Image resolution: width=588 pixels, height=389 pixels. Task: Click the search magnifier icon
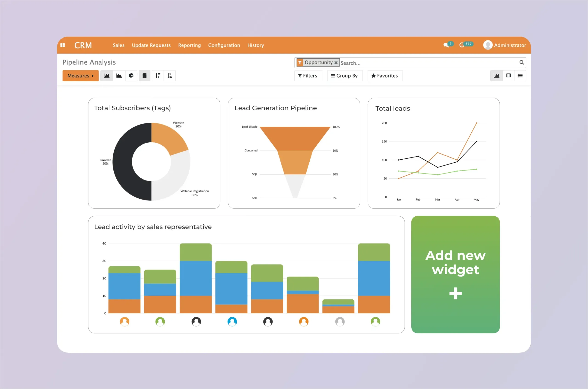522,62
